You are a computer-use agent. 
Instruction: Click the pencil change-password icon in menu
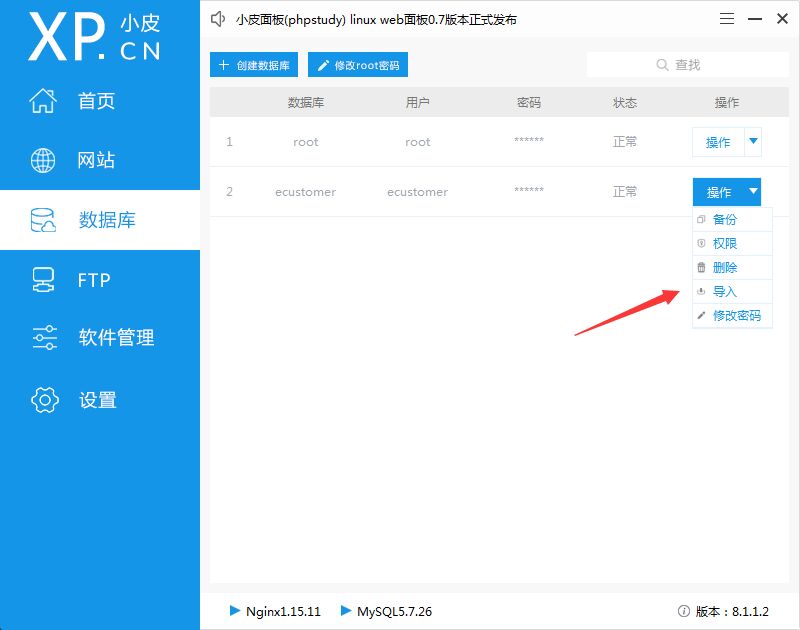pos(701,315)
